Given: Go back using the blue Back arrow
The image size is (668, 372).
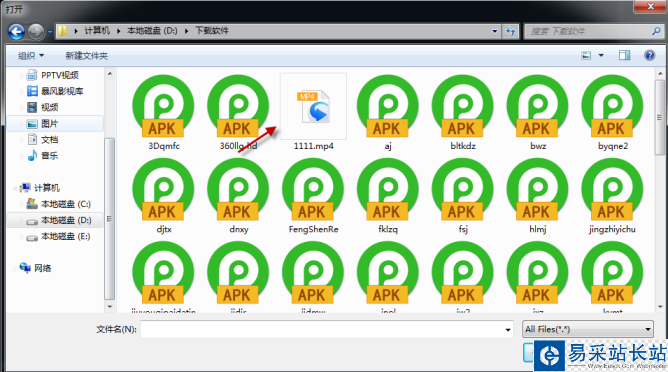Looking at the screenshot, I should 16,32.
